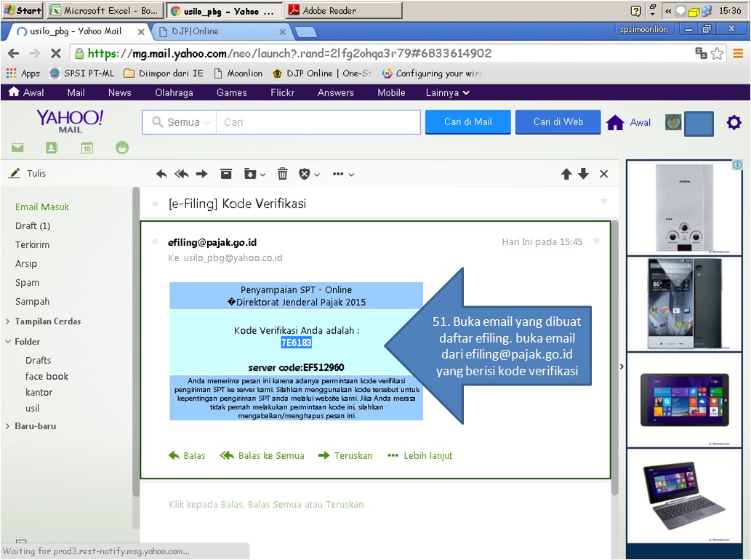Open Flickr in Yahoo navigation bar
751x560 pixels.
pyautogui.click(x=282, y=92)
